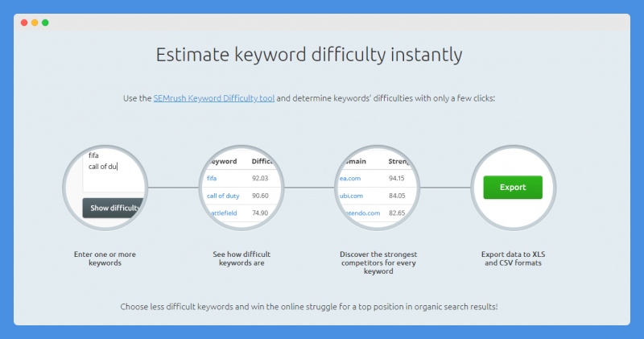Screen dimensions: 644x339
Task: Click the green Export button
Action: coord(513,188)
